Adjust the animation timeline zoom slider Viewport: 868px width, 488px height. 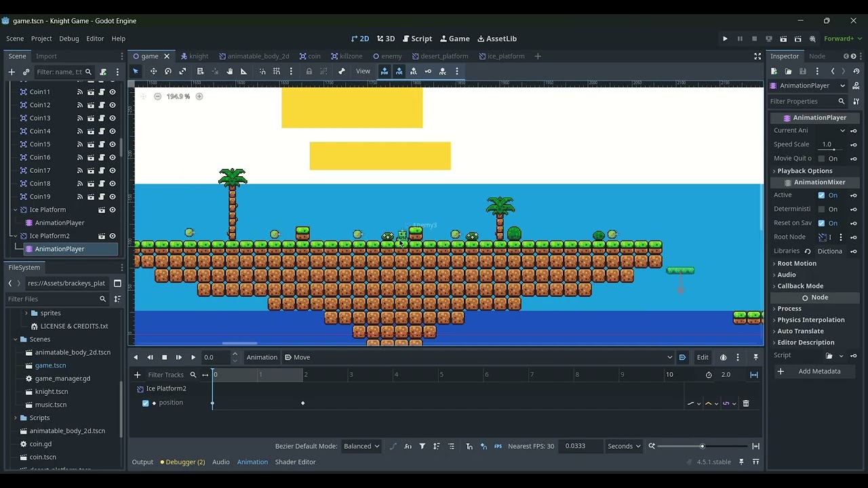tap(702, 446)
